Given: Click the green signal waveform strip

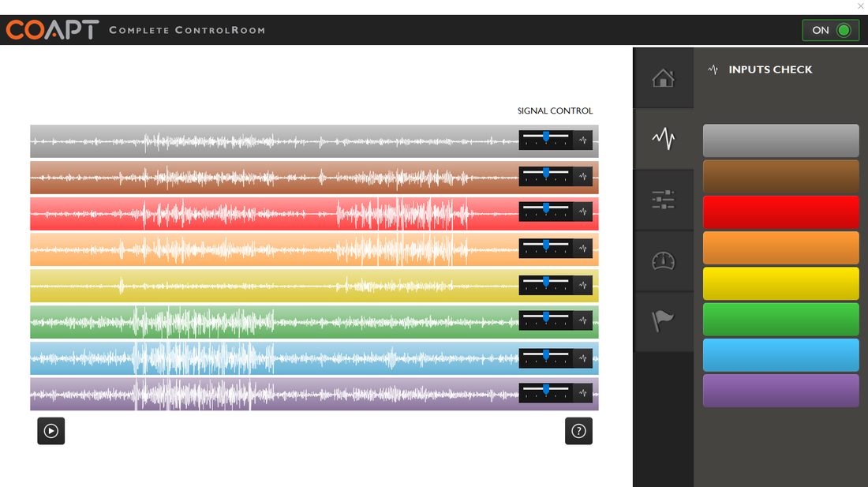Looking at the screenshot, I should [x=268, y=321].
